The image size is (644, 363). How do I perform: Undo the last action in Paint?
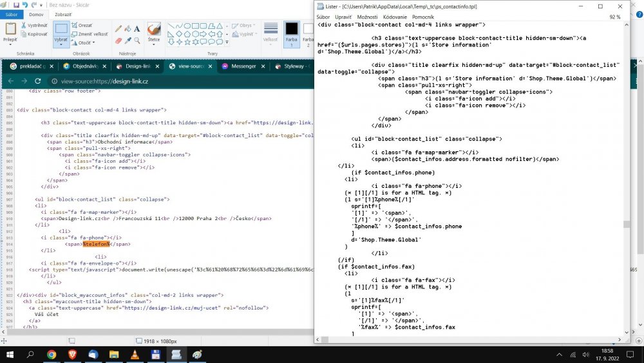(x=25, y=5)
